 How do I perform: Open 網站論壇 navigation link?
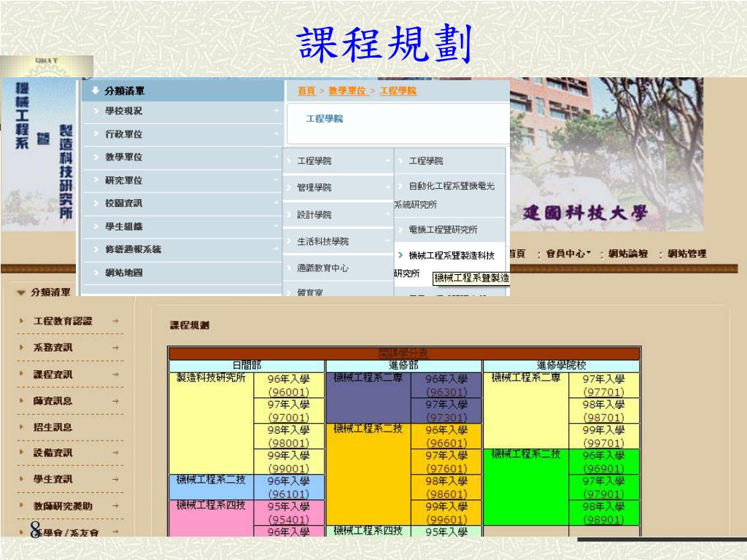[x=628, y=254]
